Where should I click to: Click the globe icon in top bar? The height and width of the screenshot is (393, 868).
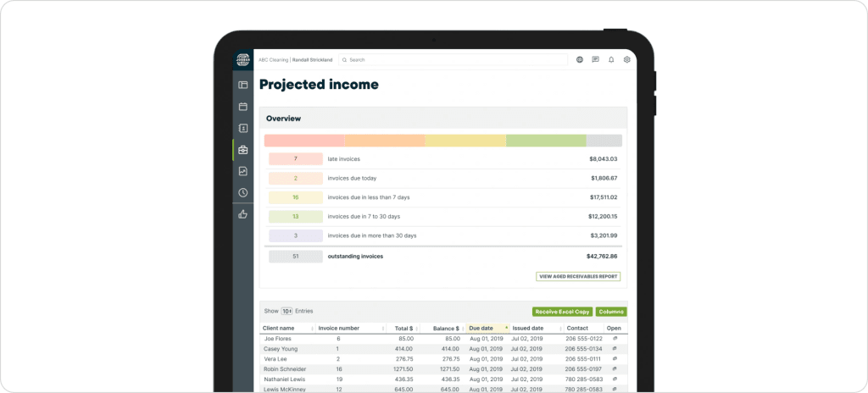[580, 60]
